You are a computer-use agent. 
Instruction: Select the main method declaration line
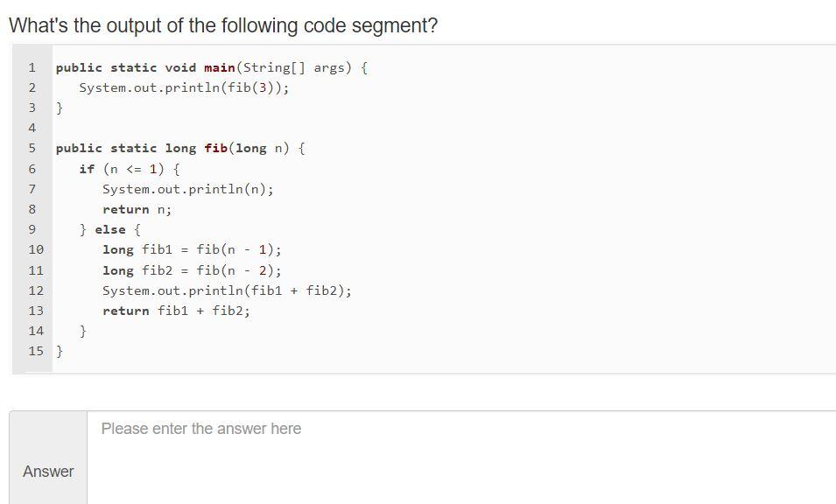210,67
